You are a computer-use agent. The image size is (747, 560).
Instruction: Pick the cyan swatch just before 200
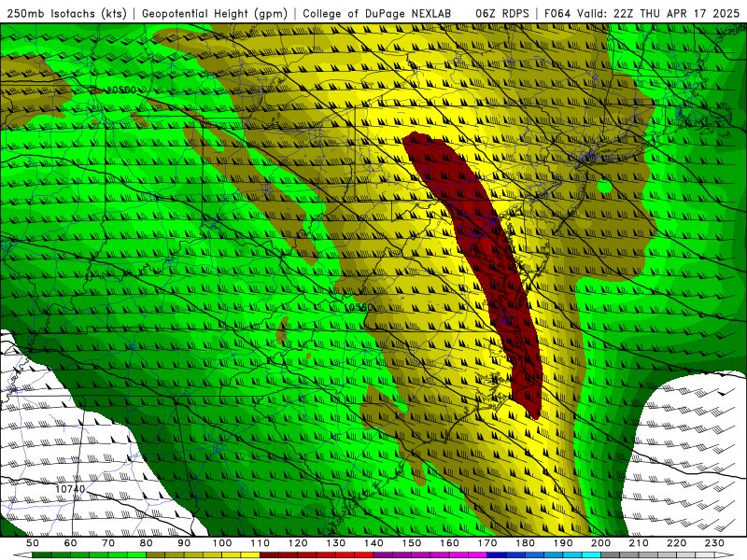[591, 554]
